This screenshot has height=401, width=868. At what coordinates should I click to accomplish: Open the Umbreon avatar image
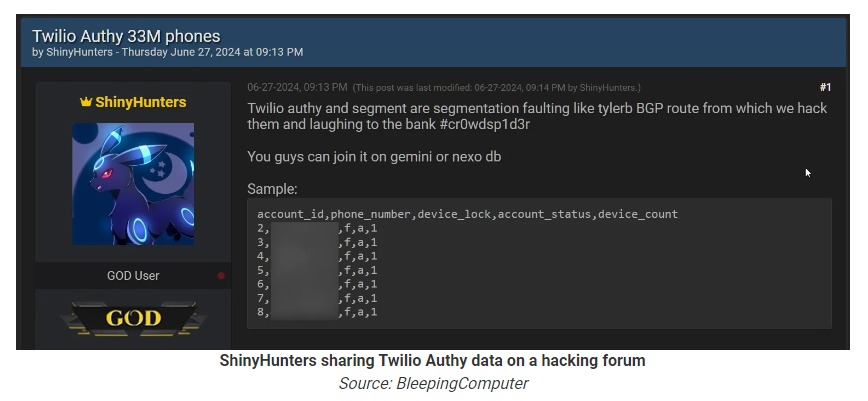coord(133,183)
